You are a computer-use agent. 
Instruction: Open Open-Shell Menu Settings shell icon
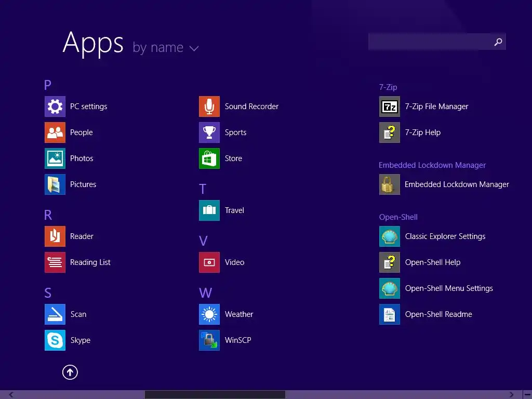tap(390, 288)
